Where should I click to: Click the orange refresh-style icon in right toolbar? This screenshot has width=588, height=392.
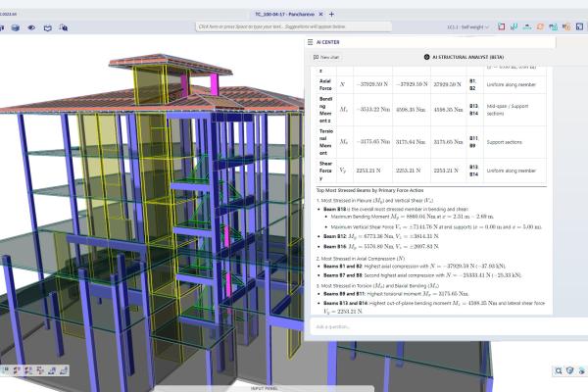[540, 26]
